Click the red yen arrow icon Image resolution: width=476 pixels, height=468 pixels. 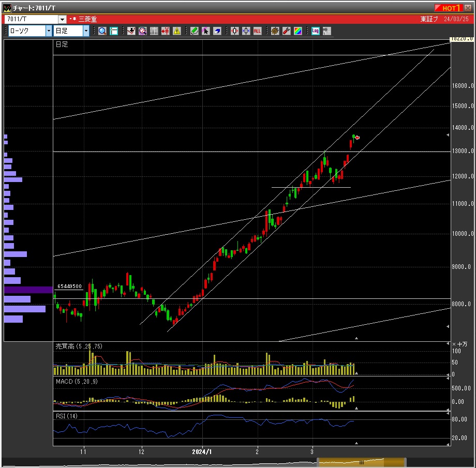tap(166, 31)
